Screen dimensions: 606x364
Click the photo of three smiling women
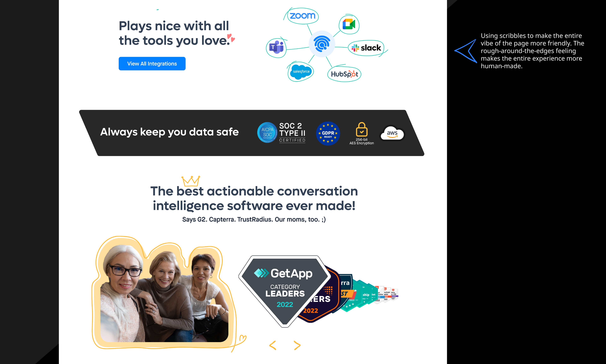click(x=164, y=293)
